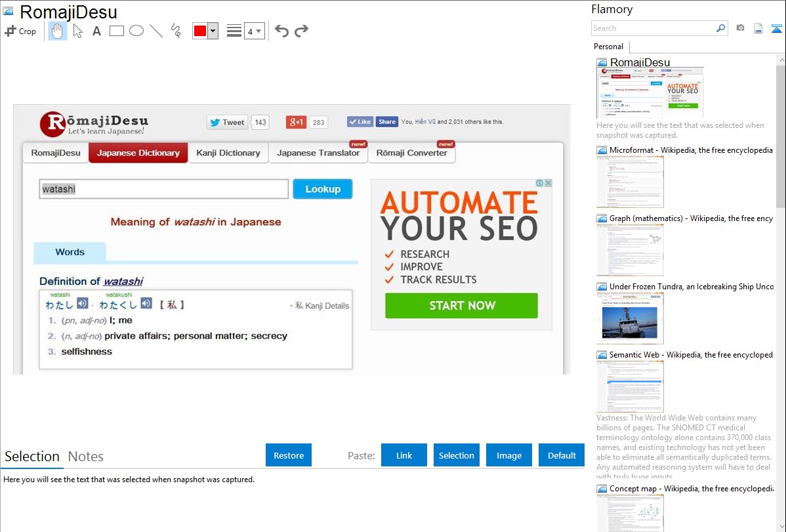Click the search magnifier icon
The width and height of the screenshot is (786, 532).
coord(721,28)
